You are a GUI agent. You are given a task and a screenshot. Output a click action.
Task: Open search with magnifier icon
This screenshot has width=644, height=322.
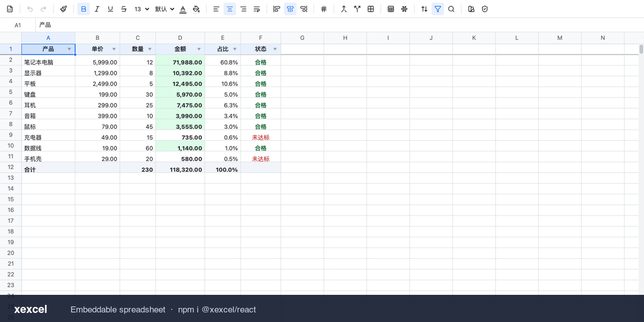(x=451, y=9)
